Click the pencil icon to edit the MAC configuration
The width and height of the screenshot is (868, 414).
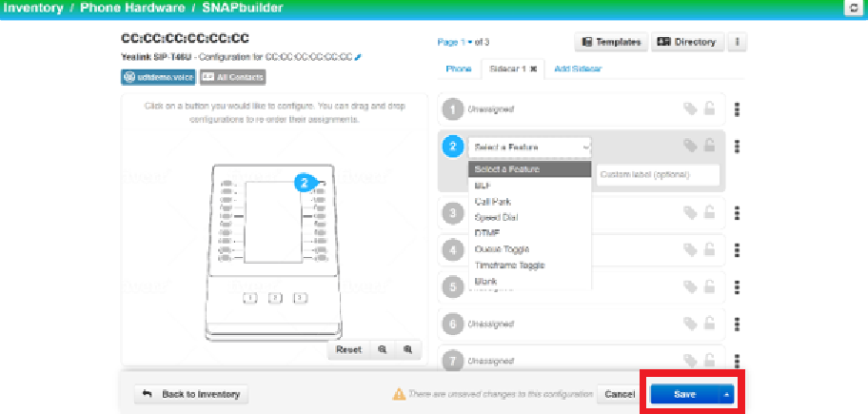pos(358,57)
